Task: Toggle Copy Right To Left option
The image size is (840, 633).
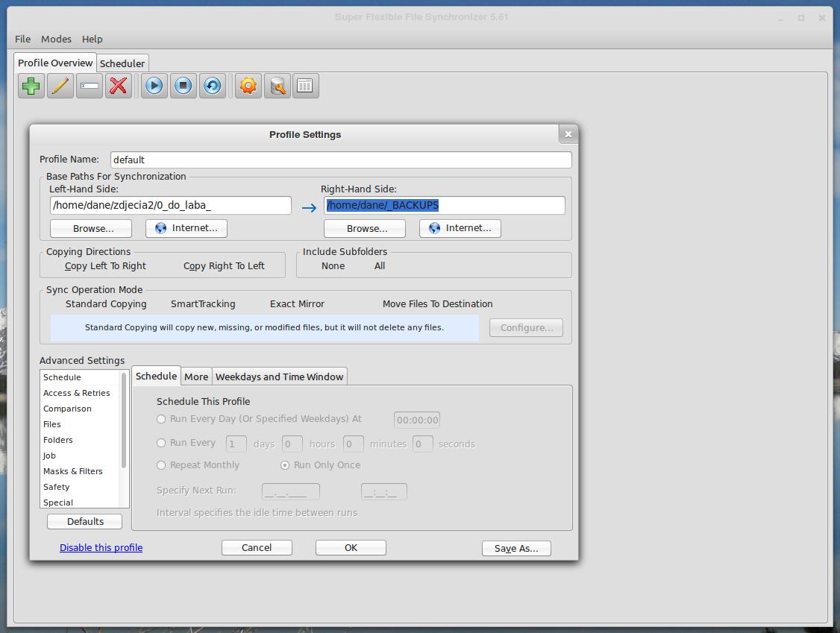Action: pyautogui.click(x=224, y=265)
